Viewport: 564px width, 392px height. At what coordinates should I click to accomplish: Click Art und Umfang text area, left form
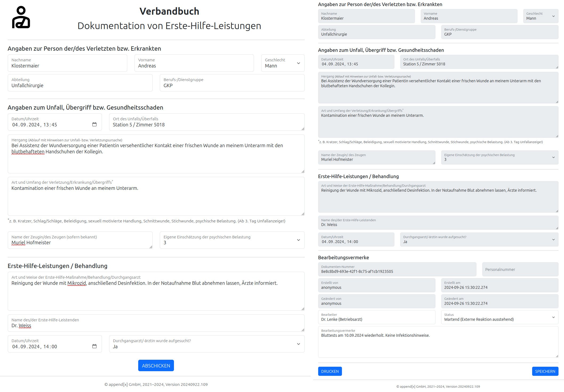156,196
